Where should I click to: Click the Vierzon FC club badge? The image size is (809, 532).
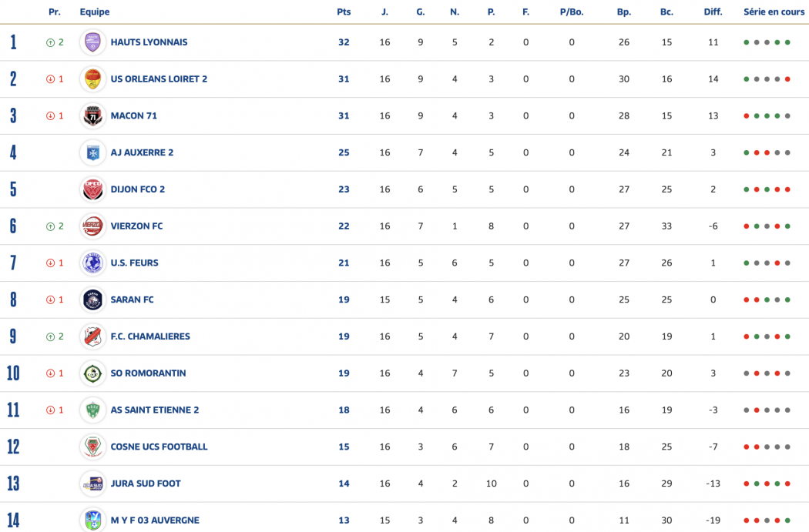point(92,226)
